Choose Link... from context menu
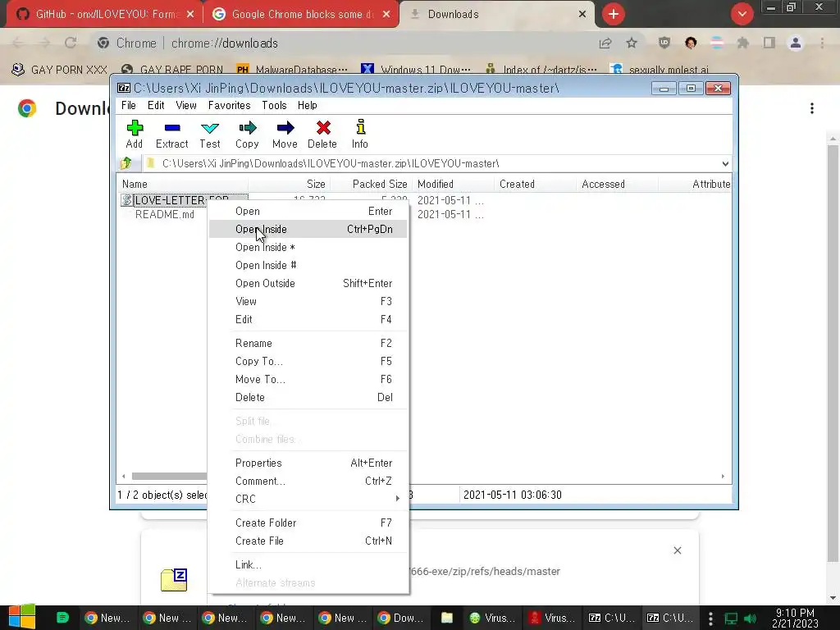This screenshot has height=630, width=840. click(x=308, y=564)
